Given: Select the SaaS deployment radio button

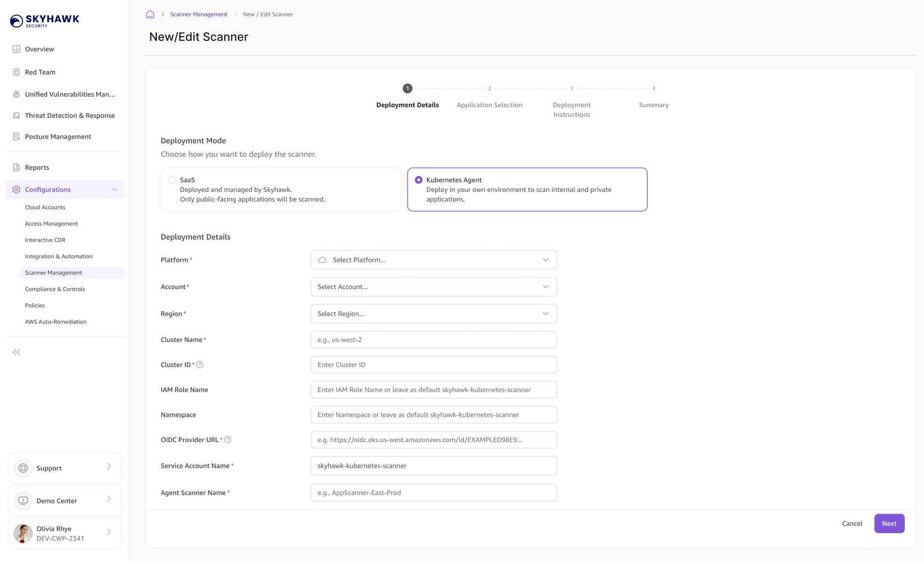Looking at the screenshot, I should 172,180.
